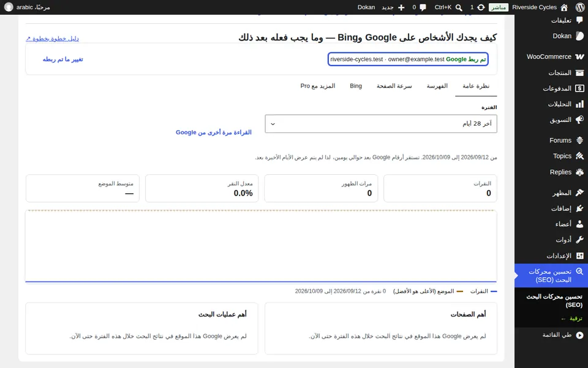Click the أدوات tools wrench icon
Screen dimensions: 588x368
click(580, 240)
